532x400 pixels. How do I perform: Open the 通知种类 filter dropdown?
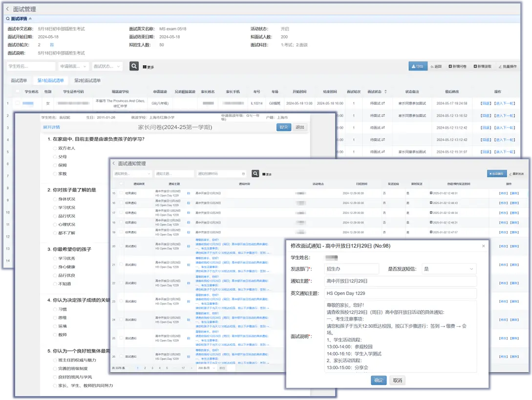click(x=132, y=174)
